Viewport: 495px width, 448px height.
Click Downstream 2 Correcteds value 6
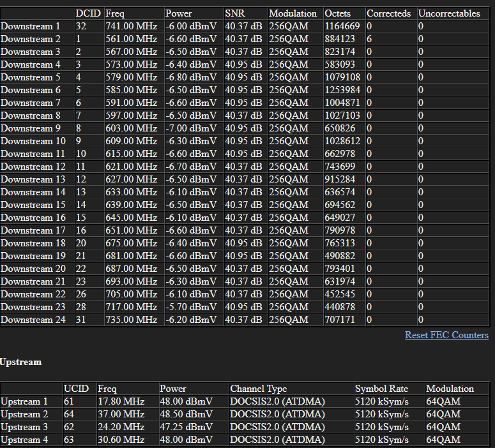click(369, 39)
